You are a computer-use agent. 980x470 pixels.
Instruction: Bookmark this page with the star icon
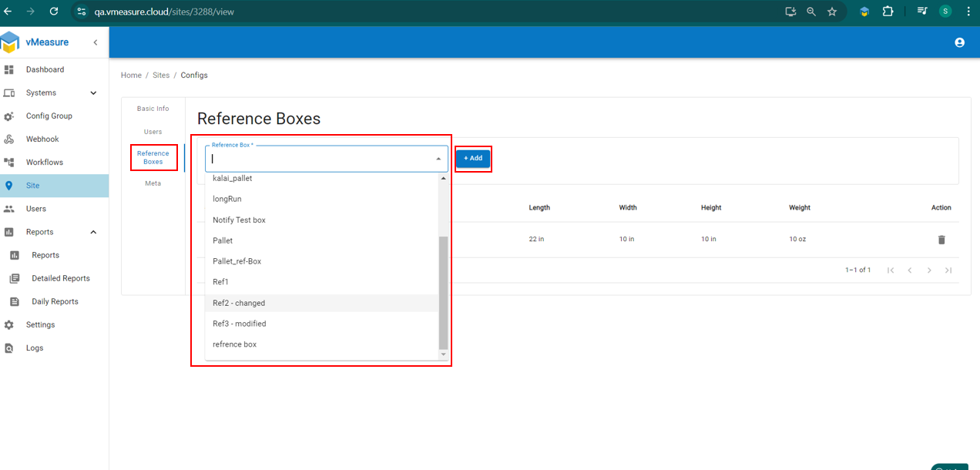pos(832,12)
